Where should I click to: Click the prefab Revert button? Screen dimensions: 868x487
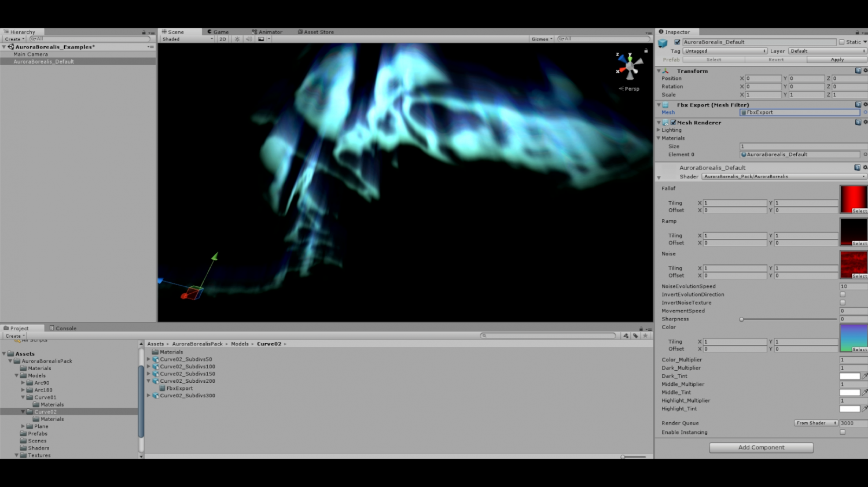pyautogui.click(x=776, y=60)
